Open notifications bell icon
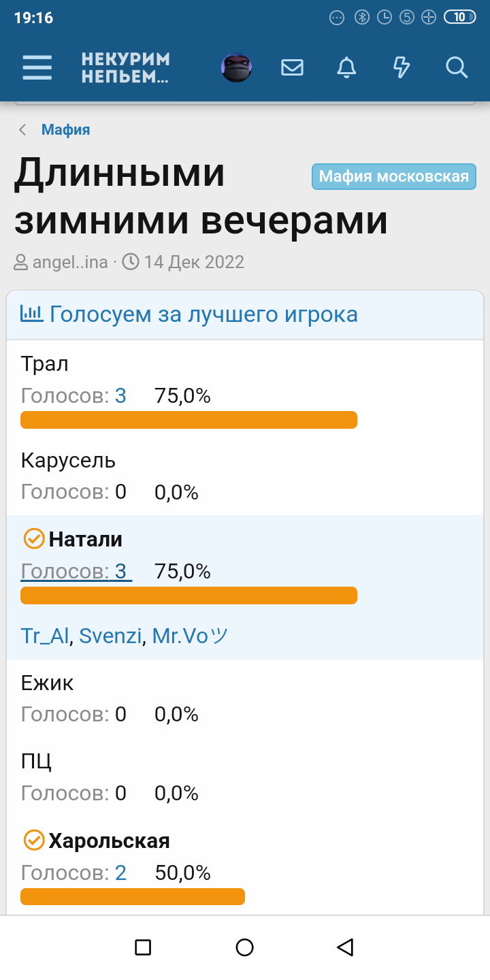The height and width of the screenshot is (980, 490). click(x=346, y=67)
